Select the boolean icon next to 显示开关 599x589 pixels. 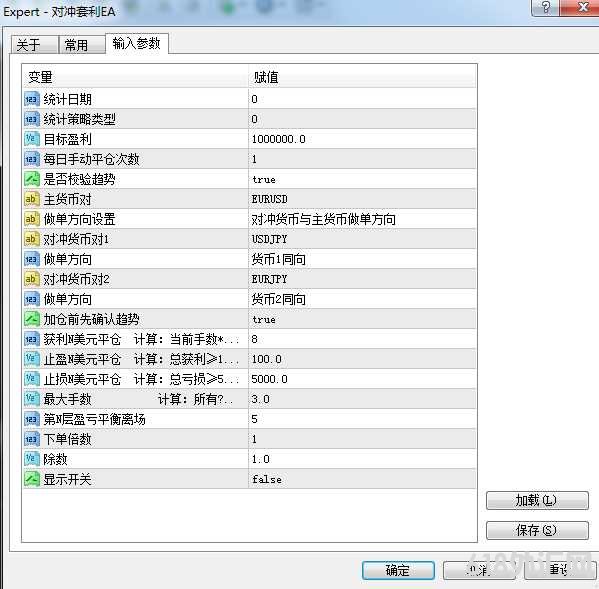(x=31, y=479)
